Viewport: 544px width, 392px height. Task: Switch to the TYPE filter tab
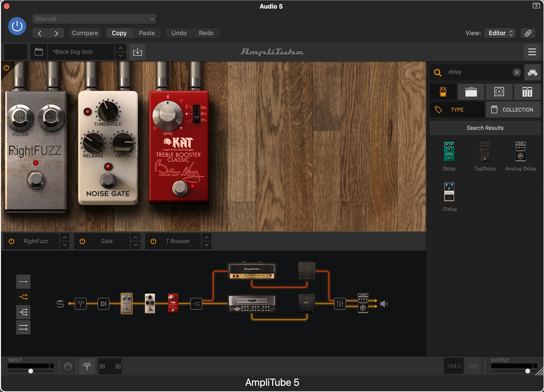pos(457,110)
